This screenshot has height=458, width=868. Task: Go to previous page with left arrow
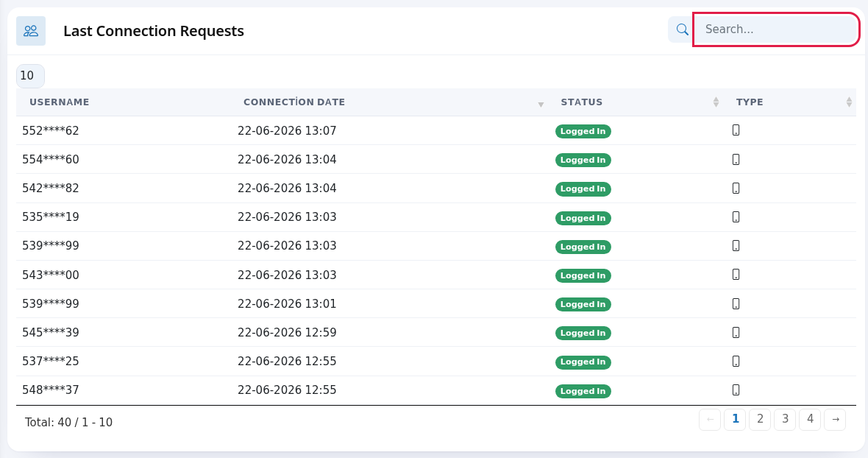pyautogui.click(x=710, y=419)
